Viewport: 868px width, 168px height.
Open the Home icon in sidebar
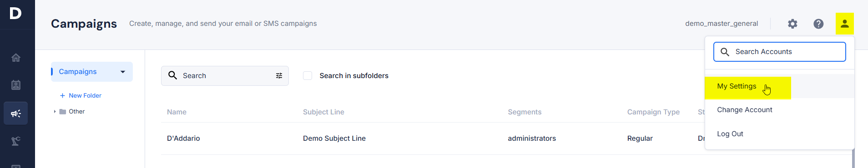(16, 58)
